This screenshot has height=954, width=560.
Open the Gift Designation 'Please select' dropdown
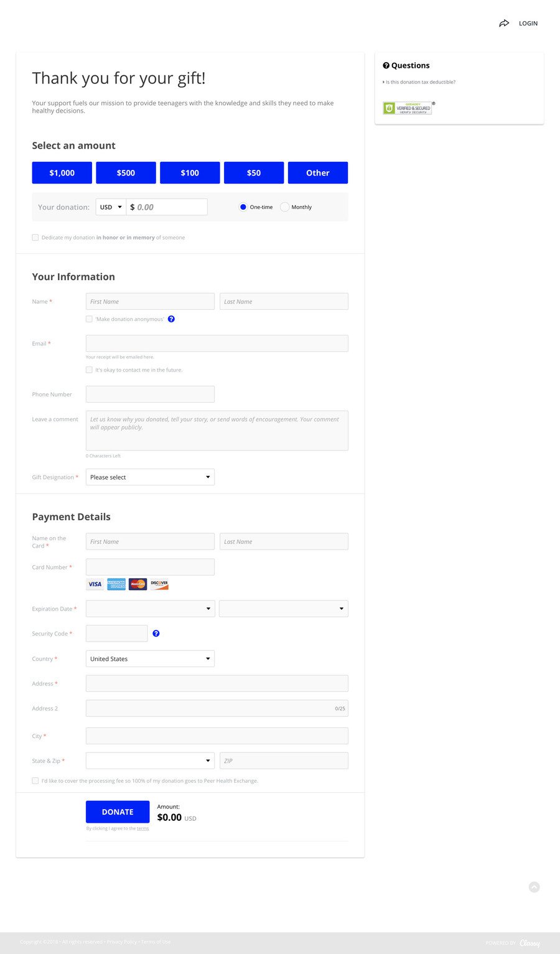(150, 477)
